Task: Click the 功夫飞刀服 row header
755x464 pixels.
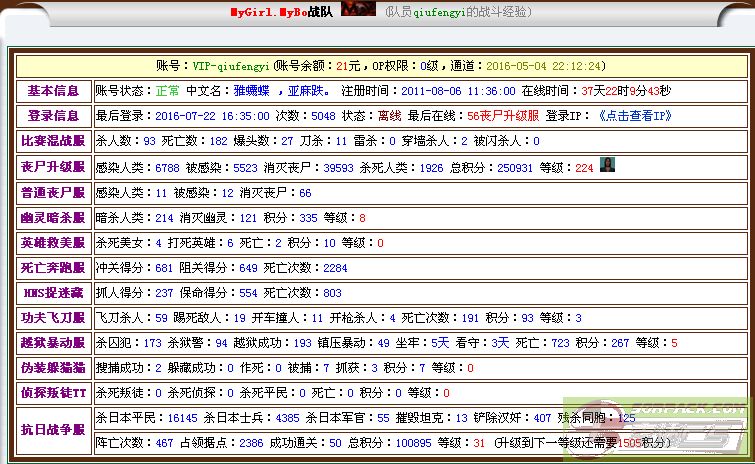Action: [54, 319]
